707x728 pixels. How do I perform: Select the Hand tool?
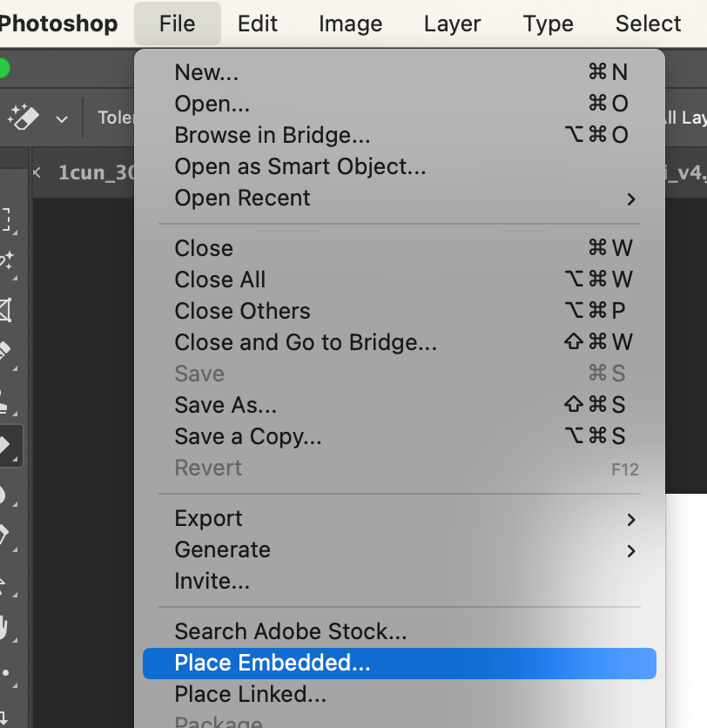tap(6, 627)
